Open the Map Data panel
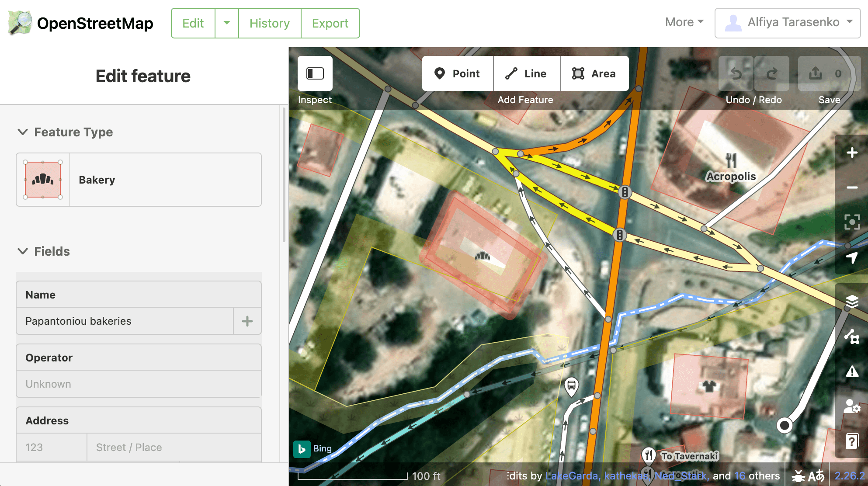Viewport: 868px width, 486px height. tap(852, 336)
